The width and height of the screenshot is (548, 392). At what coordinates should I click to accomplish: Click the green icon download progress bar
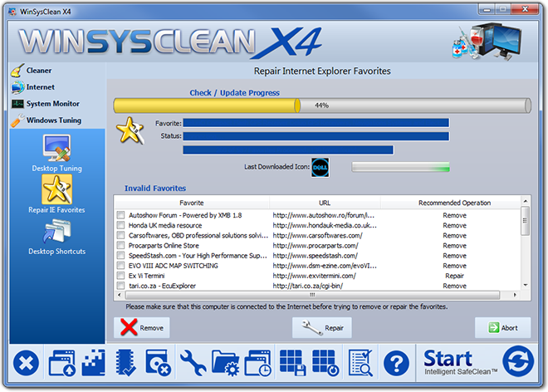pyautogui.click(x=400, y=167)
